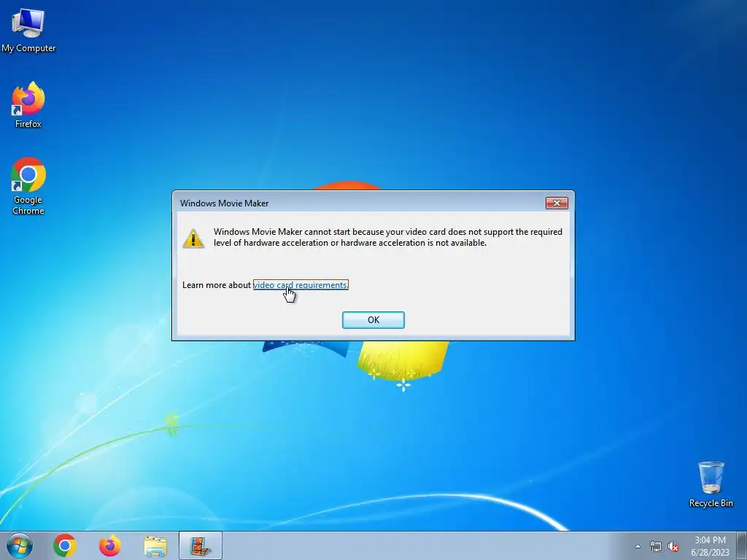Open the Windows Start menu
Image resolution: width=747 pixels, height=560 pixels.
pyautogui.click(x=20, y=545)
